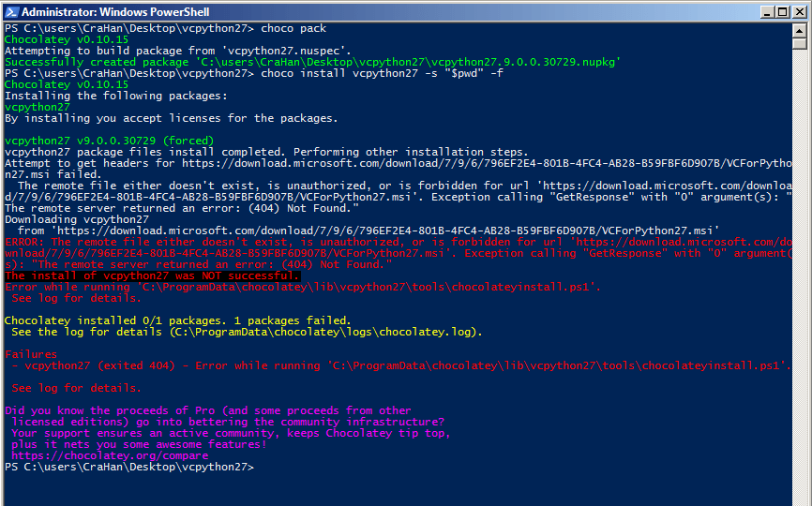Click the 'choco pack' command text

pos(293,28)
